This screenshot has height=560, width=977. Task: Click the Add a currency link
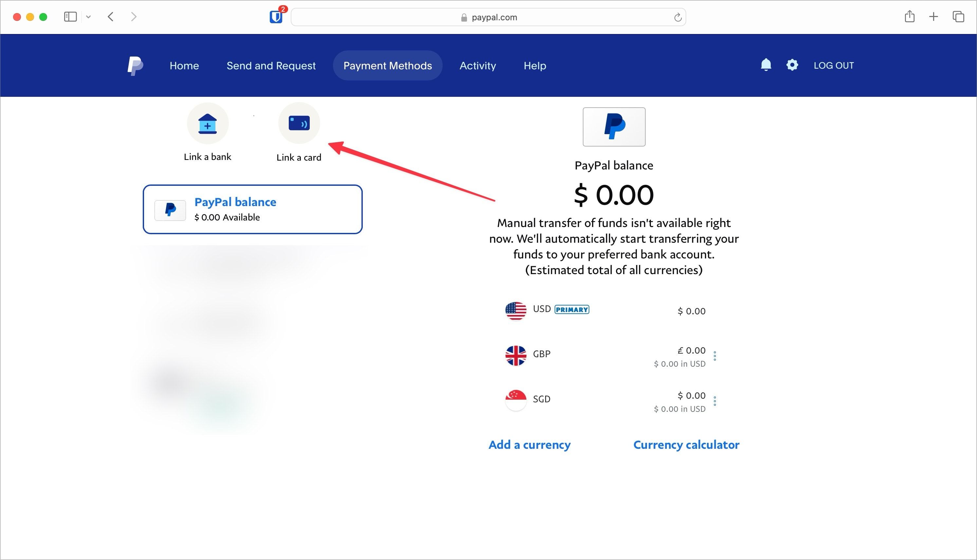(x=529, y=444)
